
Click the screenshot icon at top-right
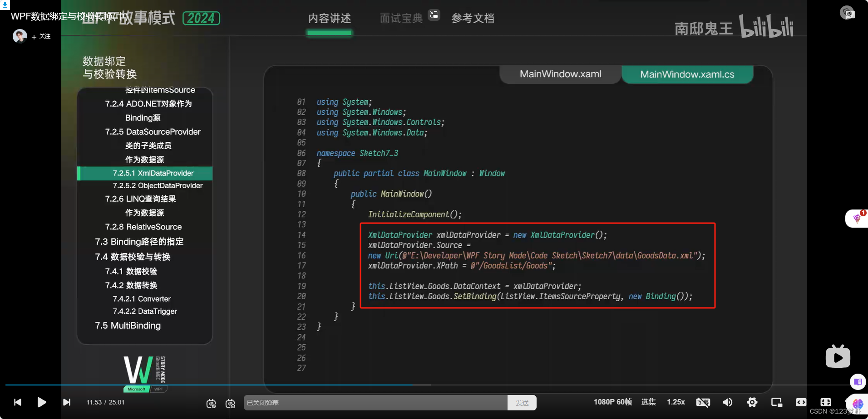coord(847,13)
